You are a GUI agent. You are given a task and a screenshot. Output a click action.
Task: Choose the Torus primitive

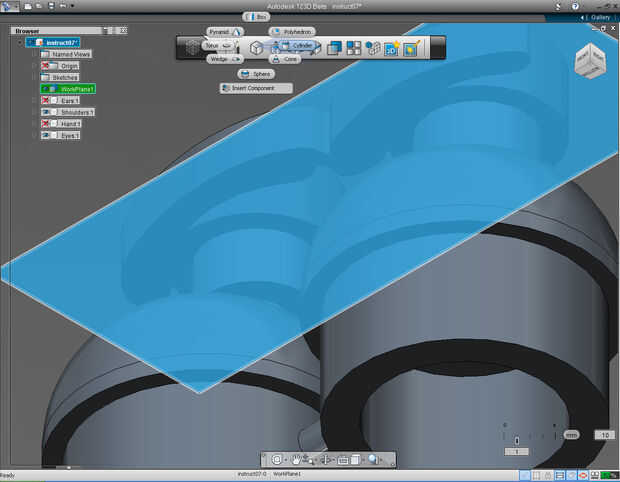(219, 46)
